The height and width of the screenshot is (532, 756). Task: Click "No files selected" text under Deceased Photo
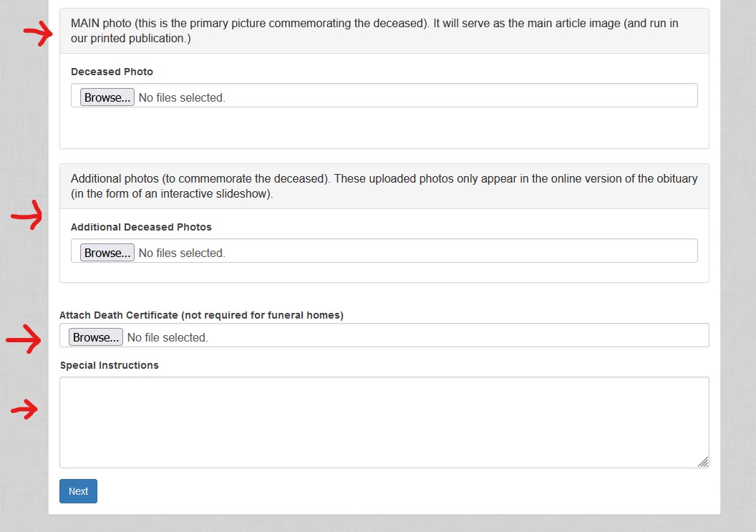coord(182,97)
